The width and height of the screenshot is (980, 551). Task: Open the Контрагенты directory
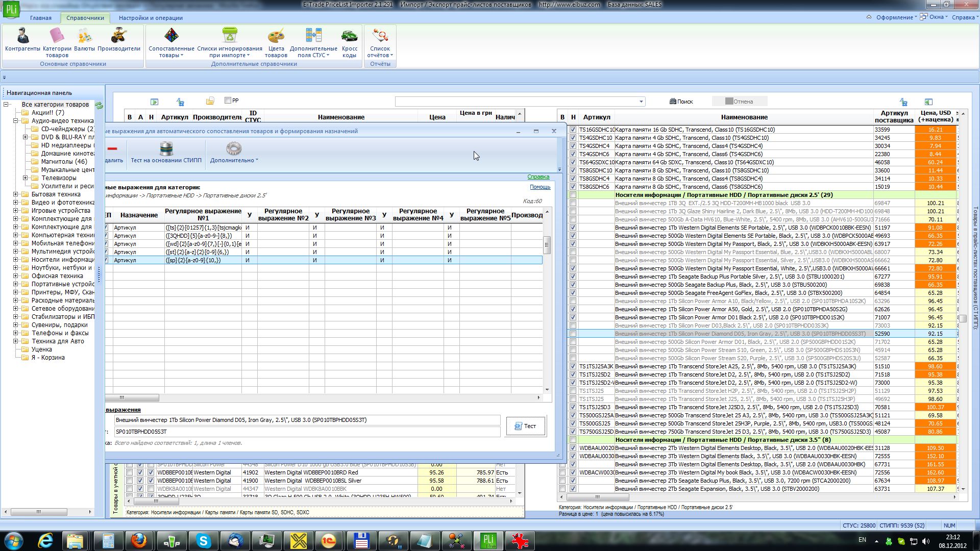pyautogui.click(x=22, y=40)
